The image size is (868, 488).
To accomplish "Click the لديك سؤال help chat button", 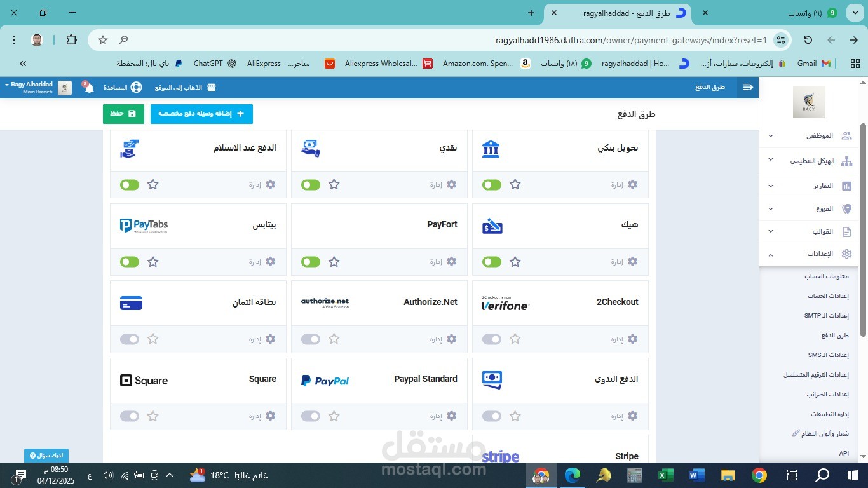I will [x=46, y=456].
